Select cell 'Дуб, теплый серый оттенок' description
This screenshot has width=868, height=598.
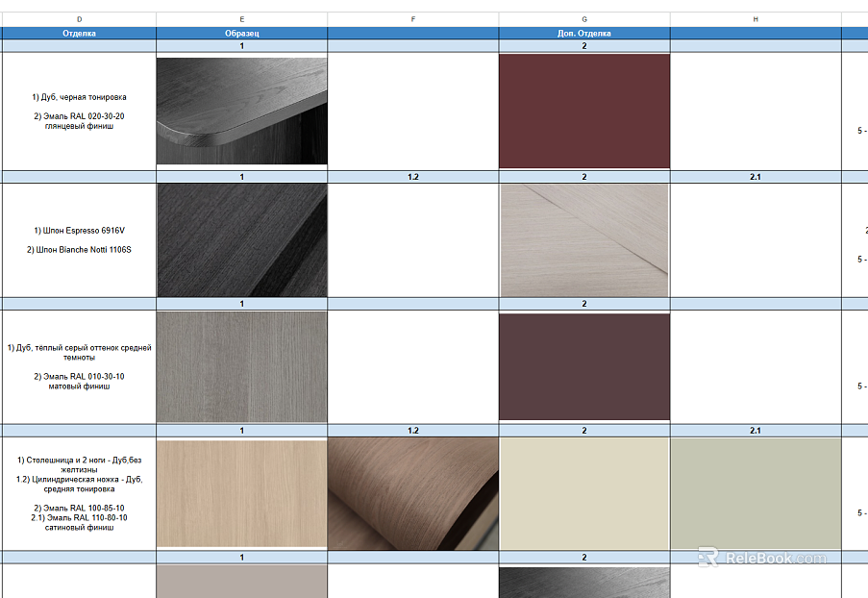(x=79, y=367)
